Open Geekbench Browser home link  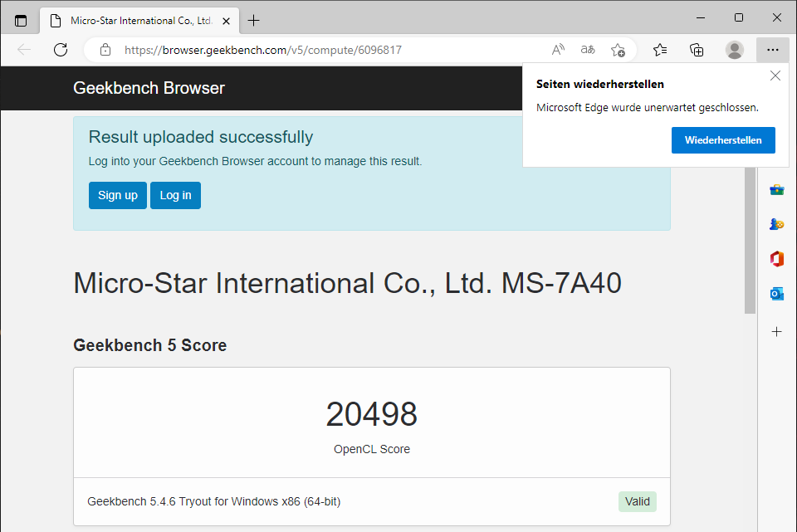point(149,88)
